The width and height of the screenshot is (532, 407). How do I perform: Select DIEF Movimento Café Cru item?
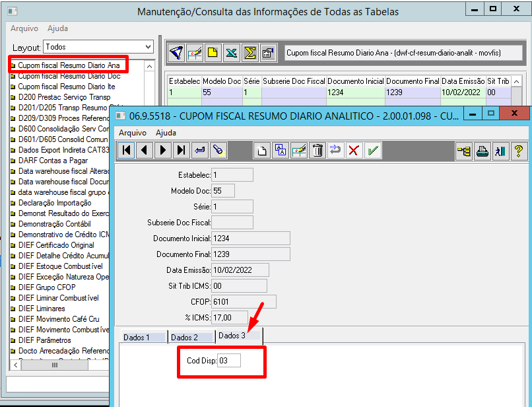(59, 319)
